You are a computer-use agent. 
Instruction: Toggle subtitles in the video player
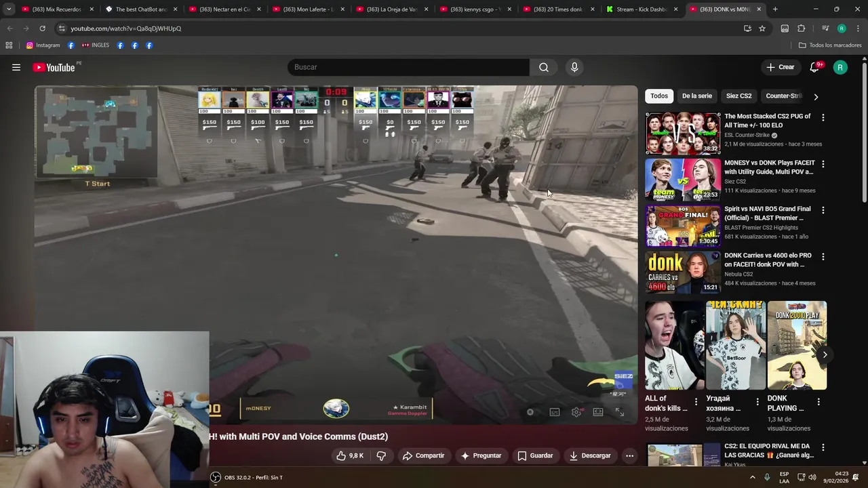tap(555, 412)
